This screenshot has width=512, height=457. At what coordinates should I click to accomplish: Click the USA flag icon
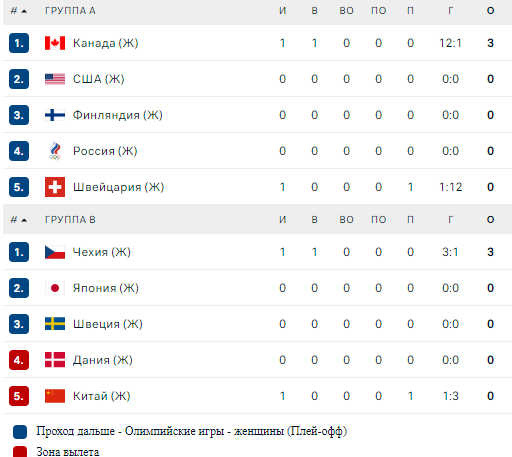[x=55, y=79]
